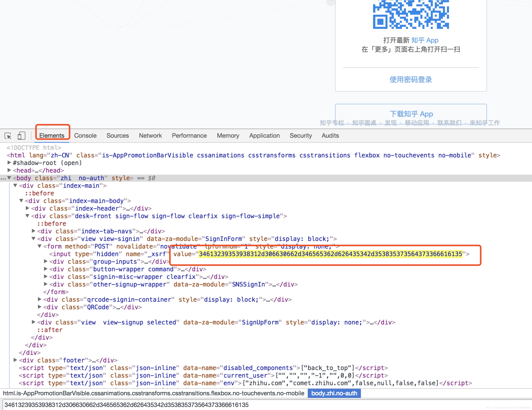The image size is (532, 410).
Task: Expand the group-inputs div node
Action: 46,261
